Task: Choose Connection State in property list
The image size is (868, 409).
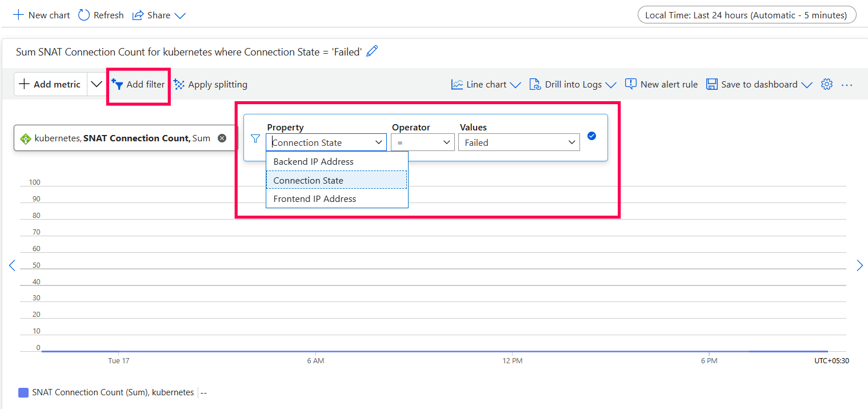Action: click(x=309, y=180)
